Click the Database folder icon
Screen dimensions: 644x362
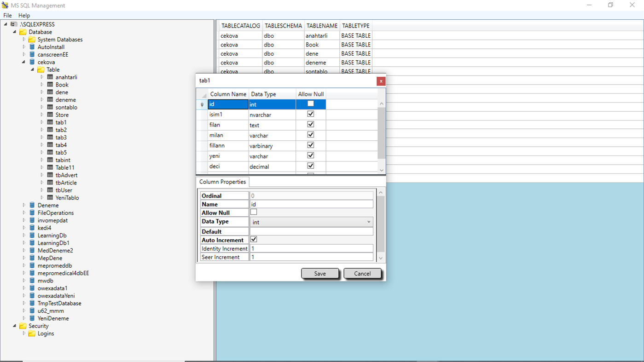coord(23,32)
